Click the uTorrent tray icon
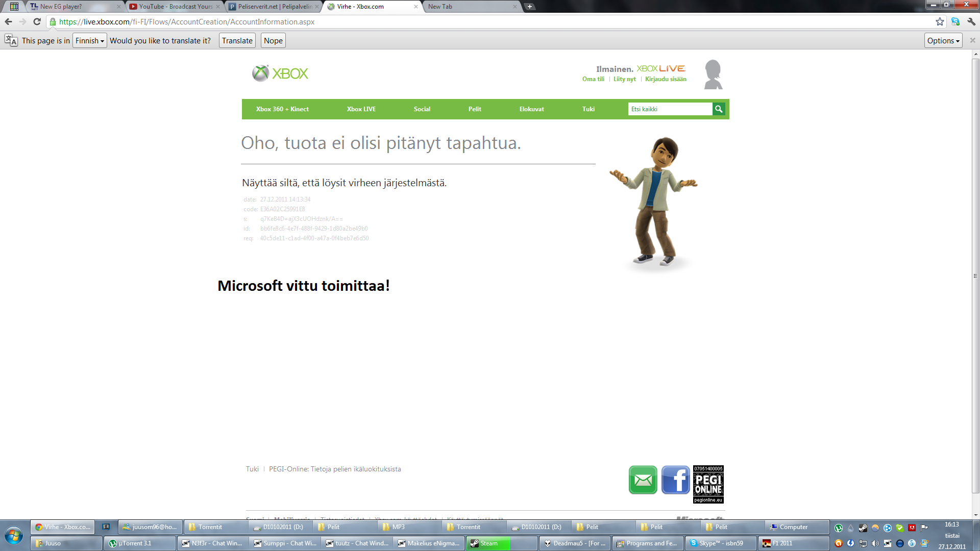 click(x=838, y=528)
